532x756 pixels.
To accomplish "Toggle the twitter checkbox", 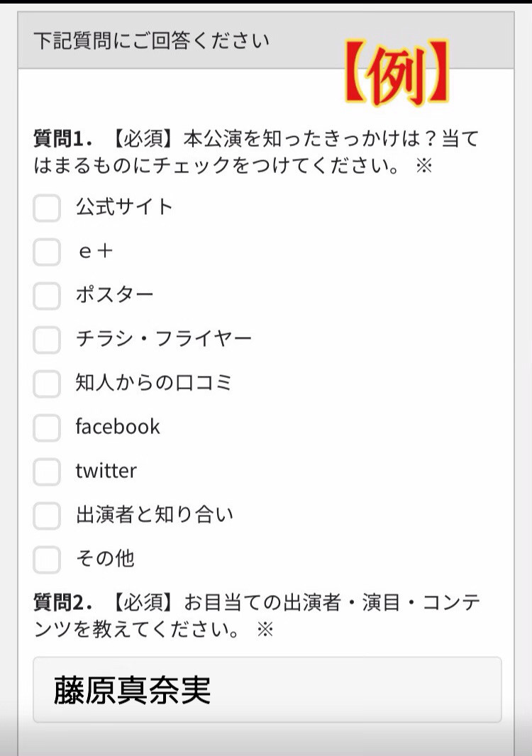I will [47, 472].
